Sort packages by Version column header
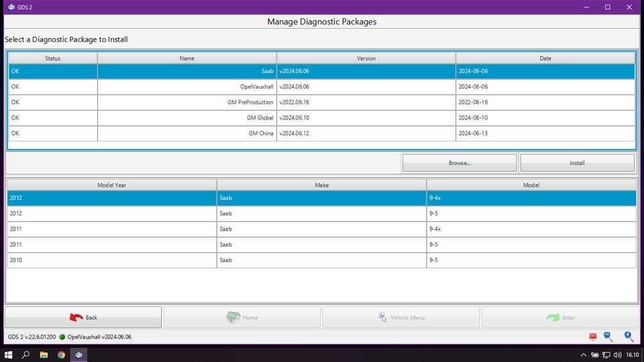This screenshot has height=362, width=644. (x=366, y=58)
